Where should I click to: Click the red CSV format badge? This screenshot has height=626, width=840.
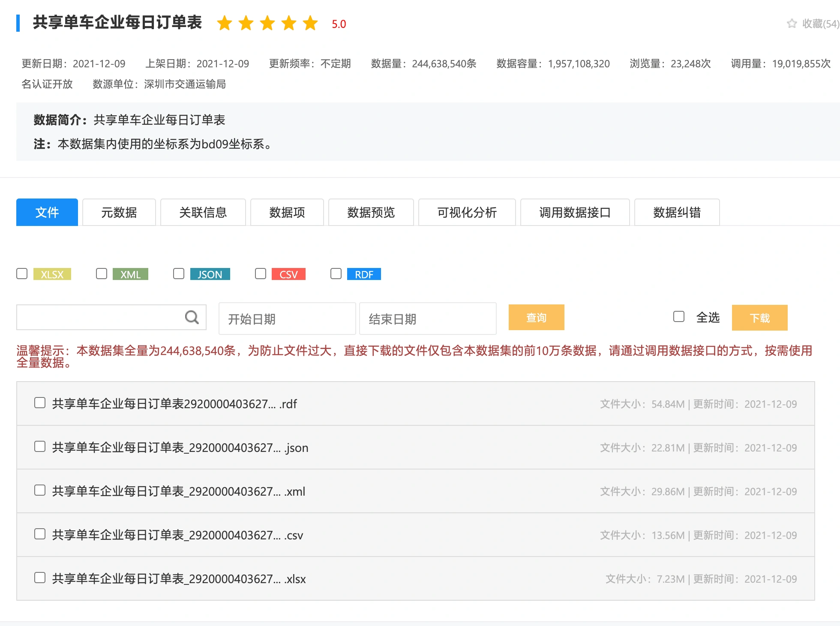[x=288, y=274]
